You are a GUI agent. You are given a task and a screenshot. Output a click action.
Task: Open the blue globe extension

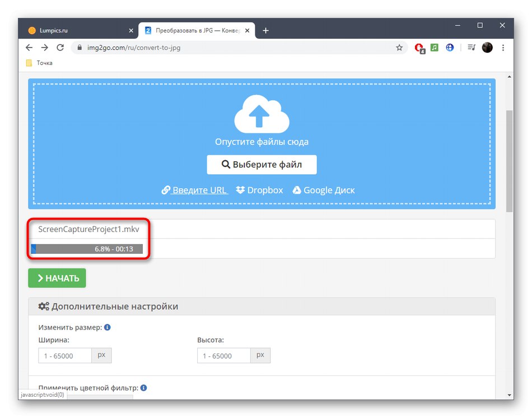[x=450, y=48]
